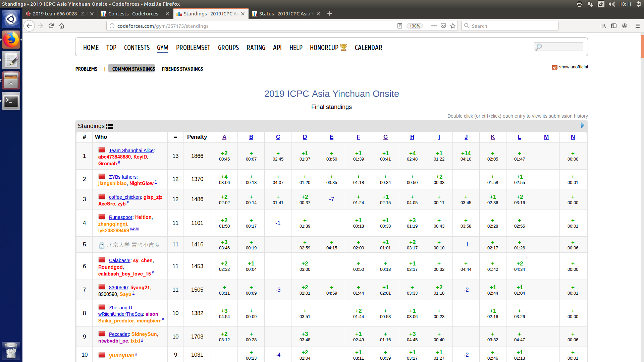The width and height of the screenshot is (644, 362).
Task: Open the Firefox hamburger menu
Action: 637,26
